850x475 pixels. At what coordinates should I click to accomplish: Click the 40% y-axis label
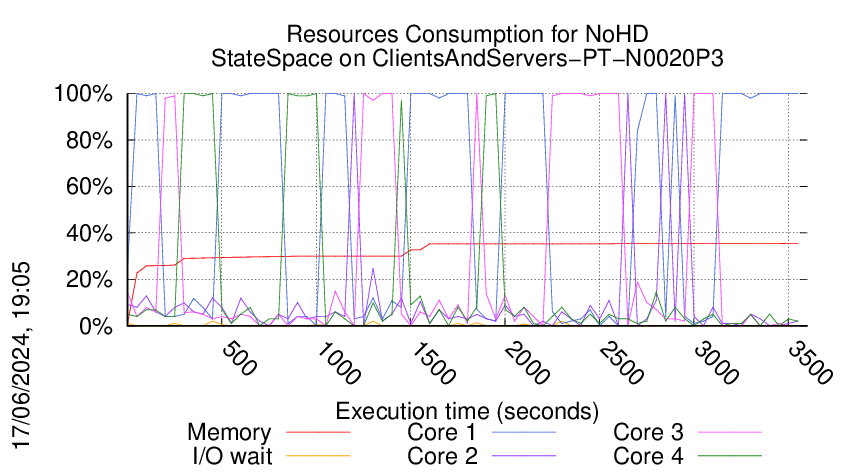click(x=89, y=234)
